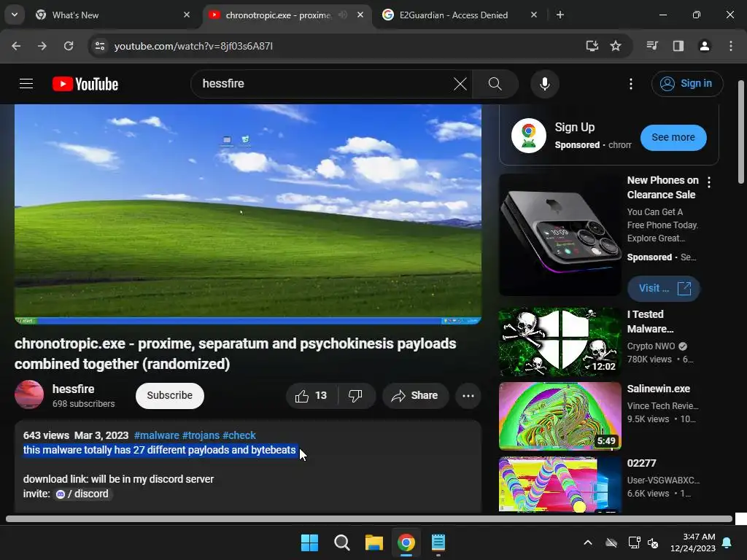Open the hessfire channel name
This screenshot has width=747, height=560.
74,389
